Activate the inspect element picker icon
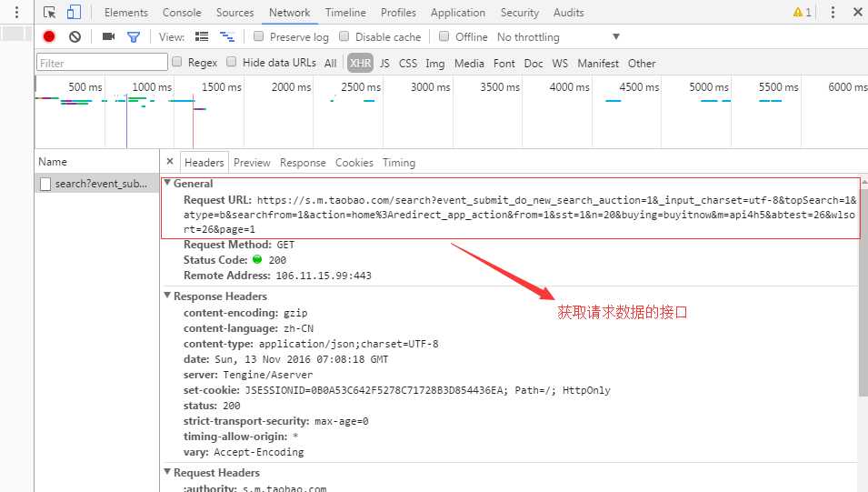 [x=49, y=12]
